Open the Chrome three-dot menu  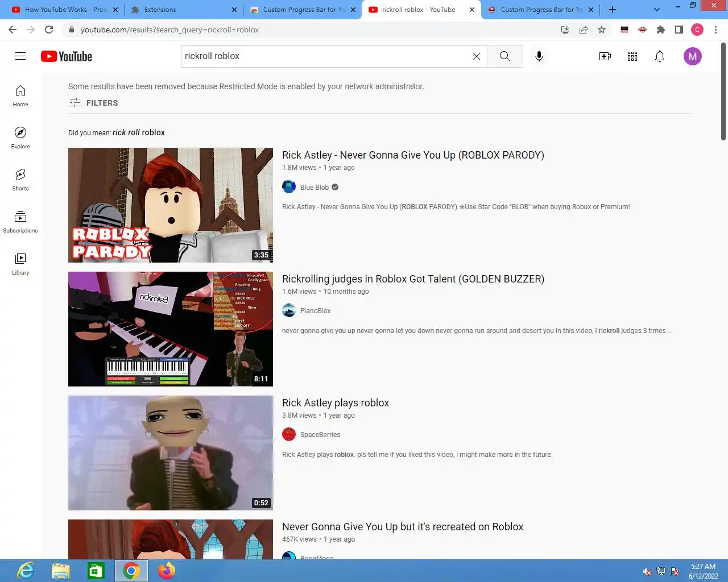tap(715, 30)
